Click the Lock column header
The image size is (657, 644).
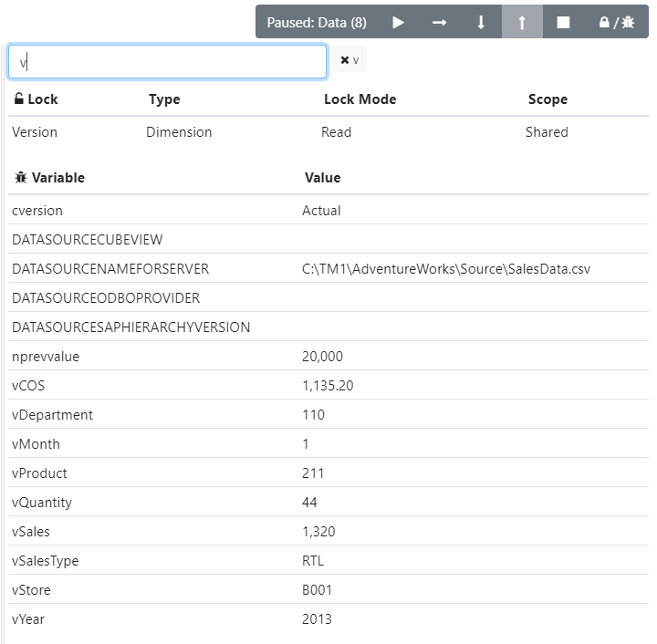click(36, 99)
